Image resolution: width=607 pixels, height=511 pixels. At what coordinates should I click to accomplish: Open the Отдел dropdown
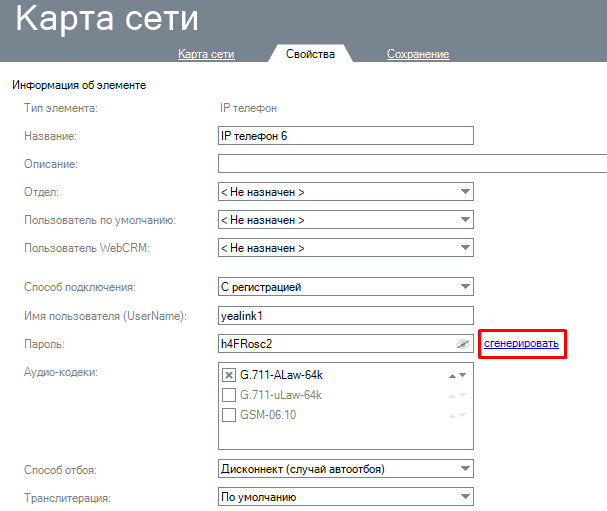click(x=345, y=192)
